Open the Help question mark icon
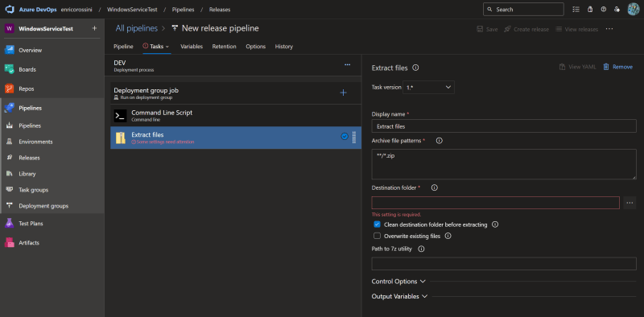This screenshot has height=317, width=644. pyautogui.click(x=603, y=10)
